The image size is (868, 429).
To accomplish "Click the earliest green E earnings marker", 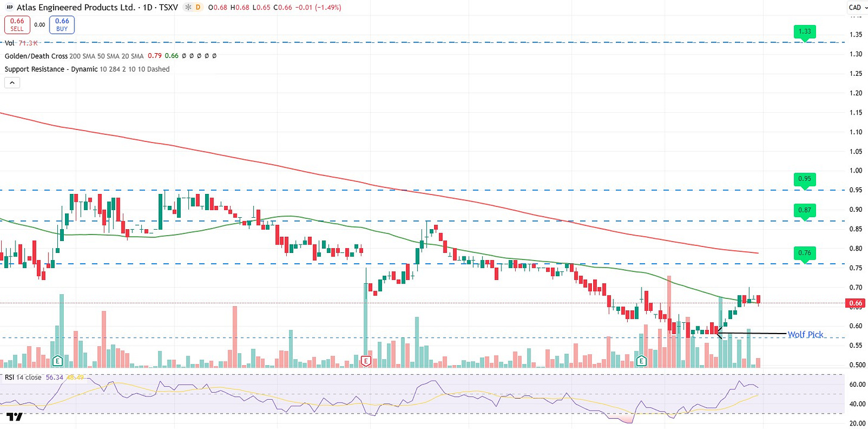I will (x=58, y=360).
